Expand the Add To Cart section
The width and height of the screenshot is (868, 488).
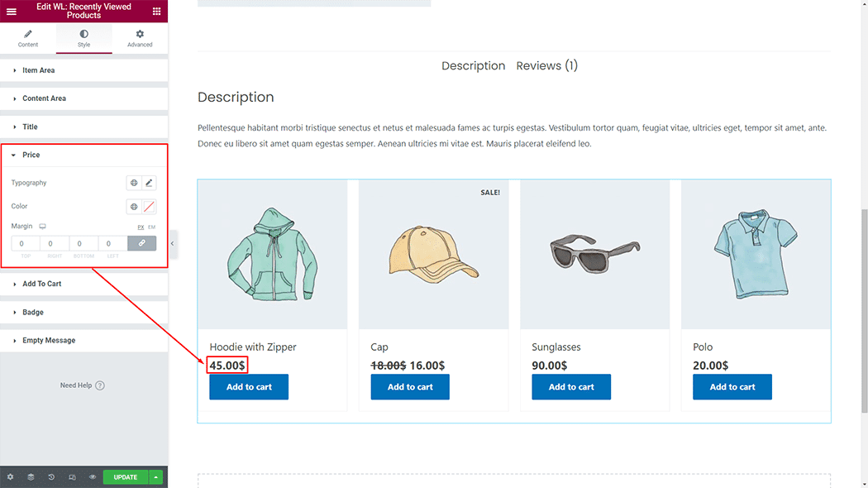point(42,284)
